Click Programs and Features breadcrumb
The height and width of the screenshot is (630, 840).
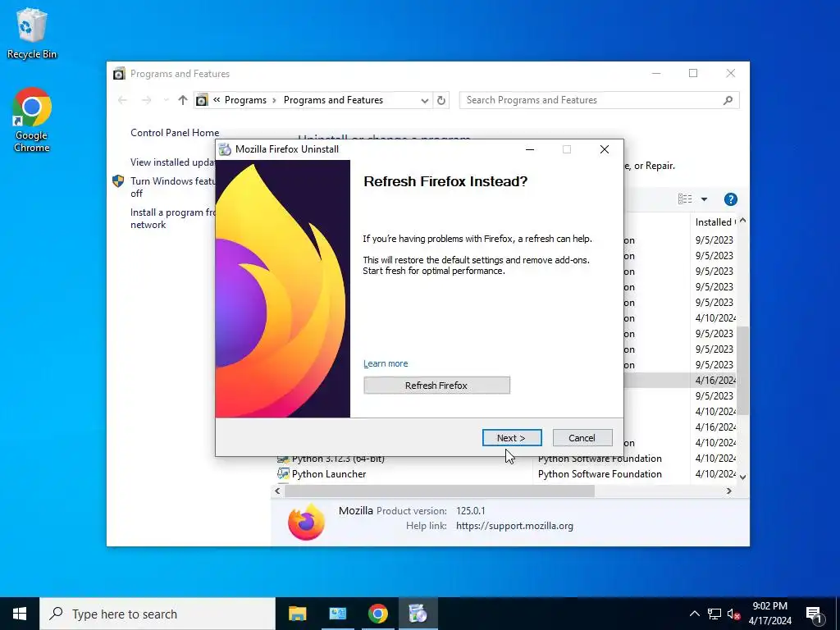pos(333,100)
